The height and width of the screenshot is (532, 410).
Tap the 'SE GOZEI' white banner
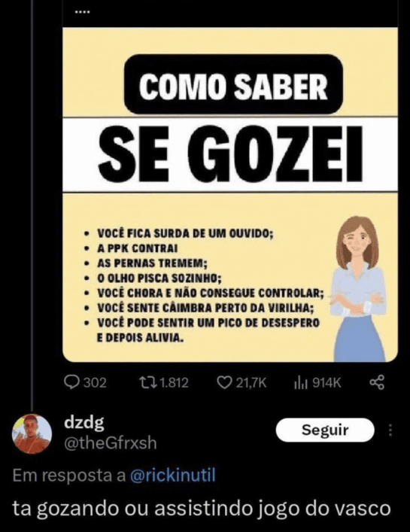230,154
